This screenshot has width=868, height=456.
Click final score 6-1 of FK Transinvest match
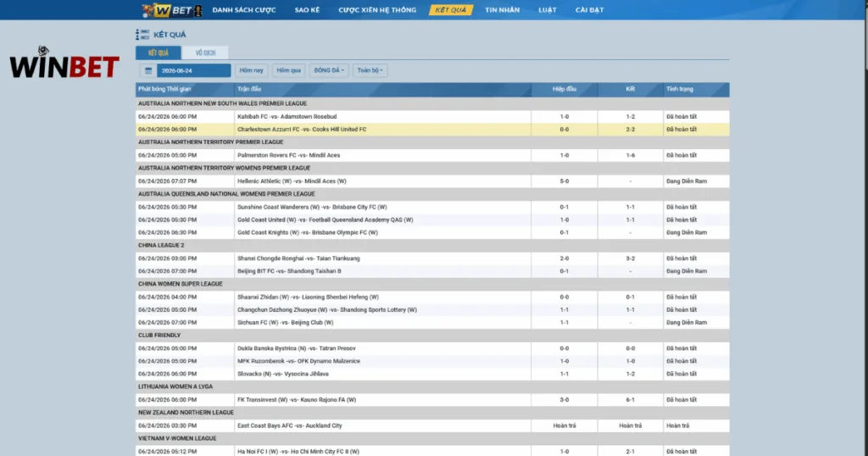(630, 399)
